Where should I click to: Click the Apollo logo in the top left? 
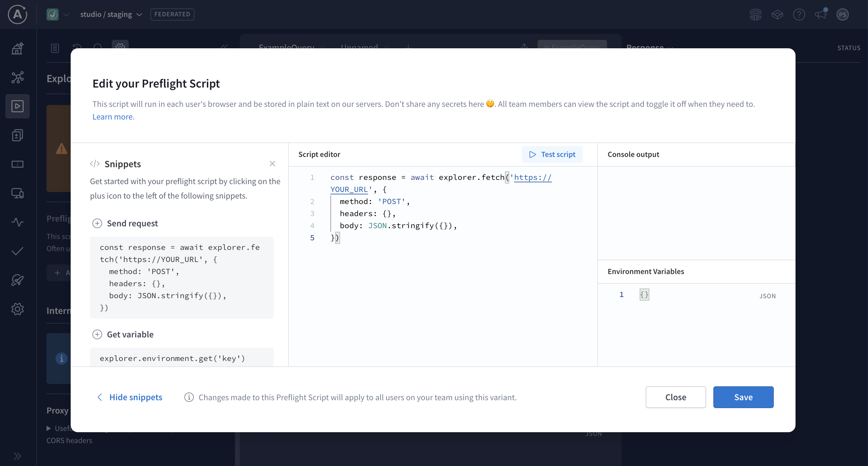click(x=17, y=14)
